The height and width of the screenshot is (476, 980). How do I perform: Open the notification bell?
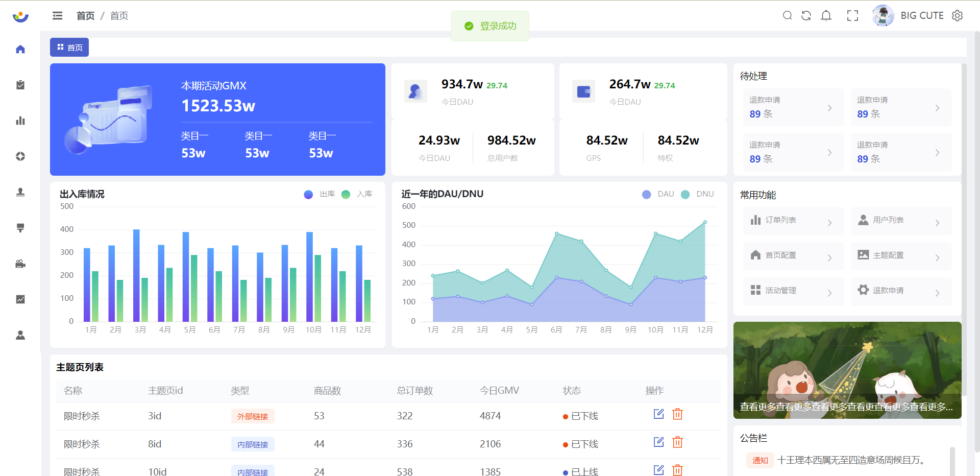pyautogui.click(x=826, y=16)
